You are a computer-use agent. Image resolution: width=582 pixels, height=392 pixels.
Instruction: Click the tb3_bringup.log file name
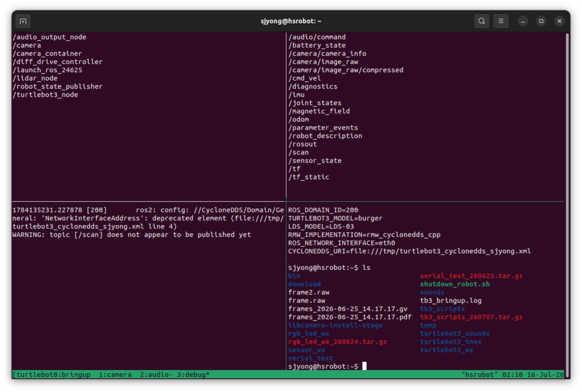point(451,301)
